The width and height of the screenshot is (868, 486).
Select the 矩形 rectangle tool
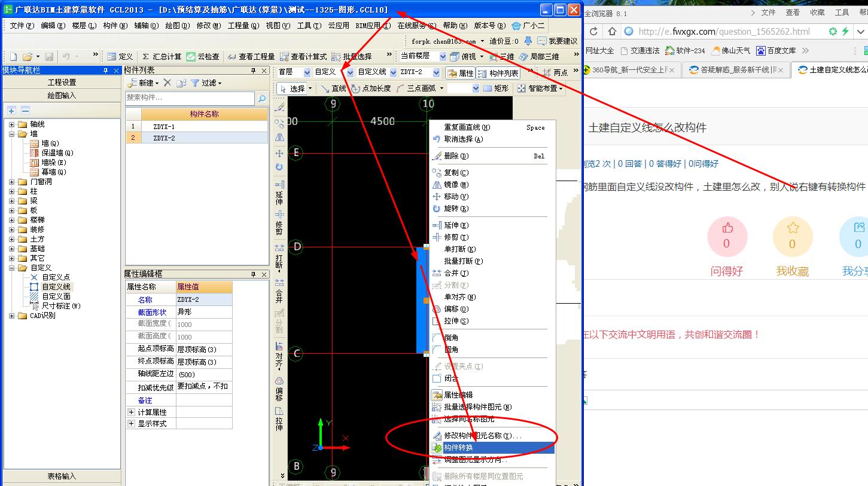[496, 88]
